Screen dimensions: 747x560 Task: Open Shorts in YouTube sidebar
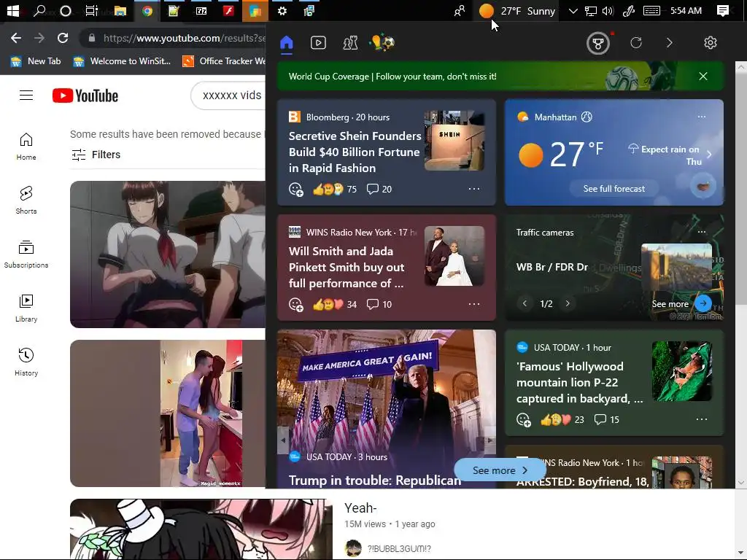[26, 200]
